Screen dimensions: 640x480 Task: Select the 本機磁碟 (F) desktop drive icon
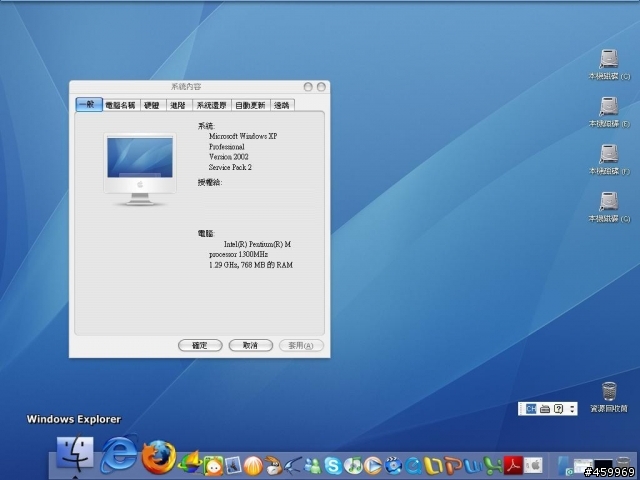click(x=609, y=160)
